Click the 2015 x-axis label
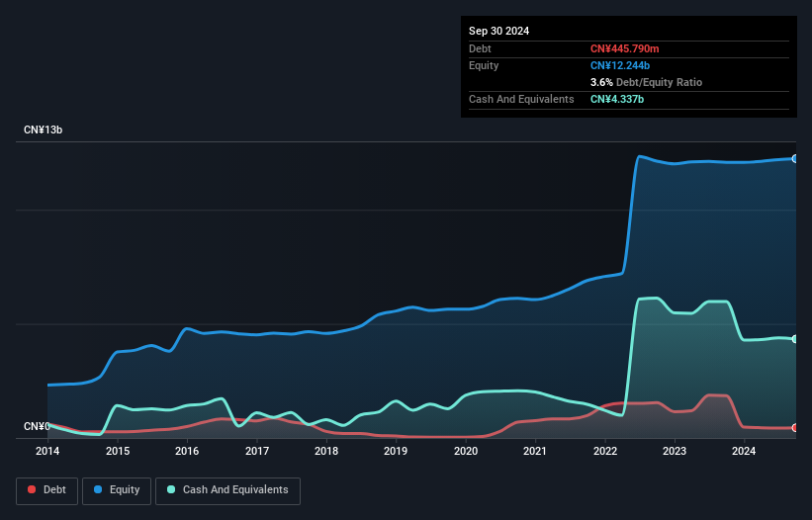 (118, 451)
